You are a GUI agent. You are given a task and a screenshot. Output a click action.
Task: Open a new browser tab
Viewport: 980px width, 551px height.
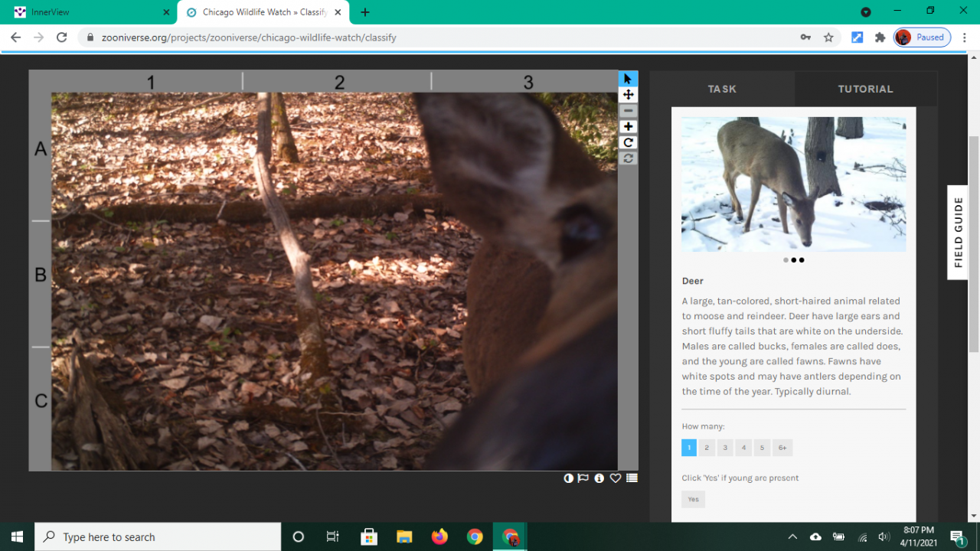click(x=365, y=12)
